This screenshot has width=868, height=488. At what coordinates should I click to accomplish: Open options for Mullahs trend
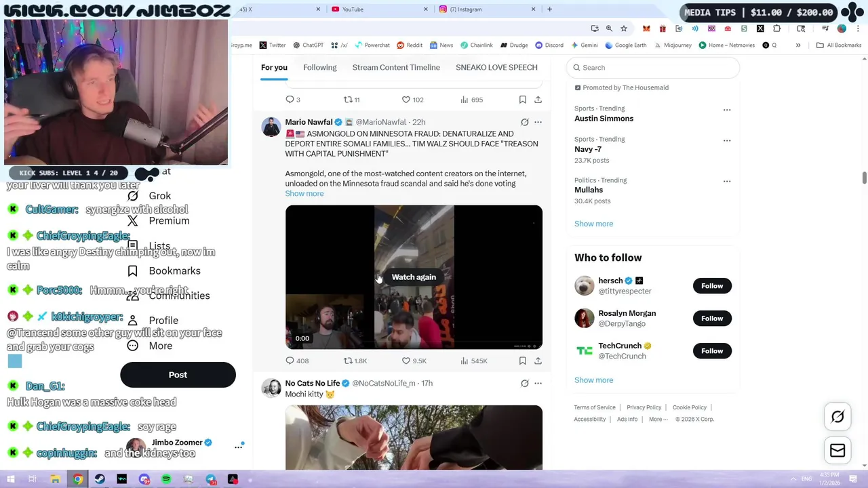(727, 181)
